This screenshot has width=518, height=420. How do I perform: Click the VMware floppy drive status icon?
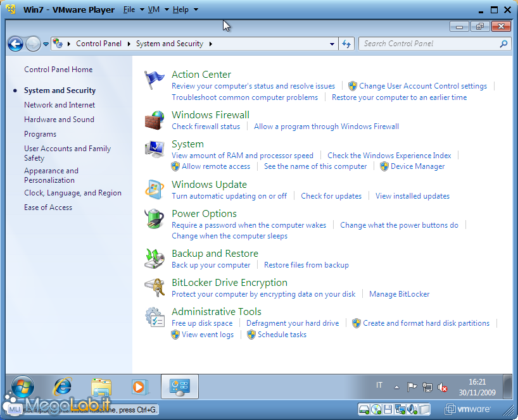[388, 410]
